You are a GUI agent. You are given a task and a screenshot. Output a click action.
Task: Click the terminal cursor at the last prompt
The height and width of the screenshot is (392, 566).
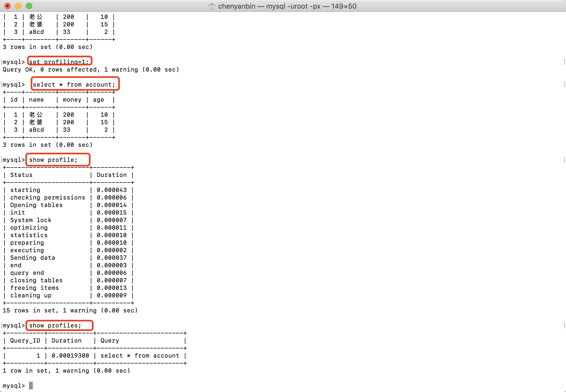(31, 386)
